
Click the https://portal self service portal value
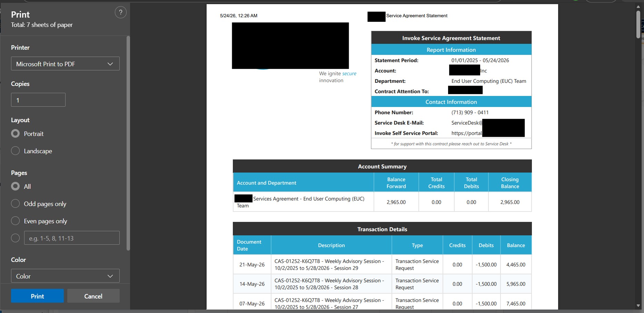(467, 133)
